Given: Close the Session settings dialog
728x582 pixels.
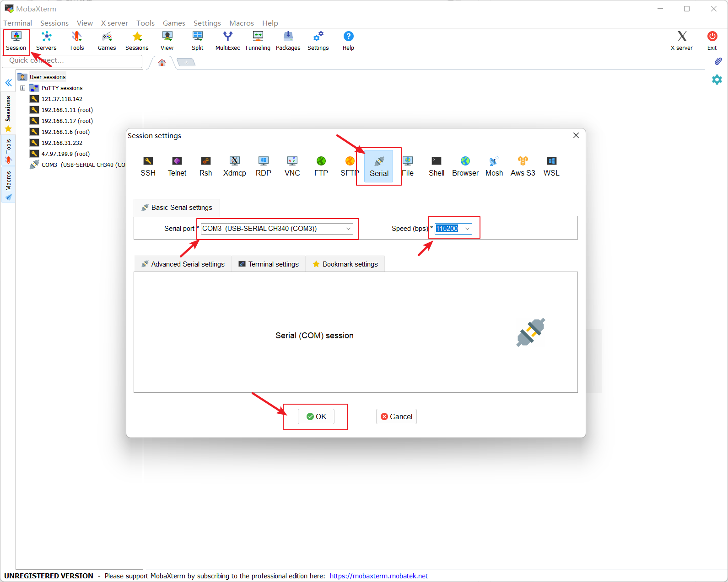Looking at the screenshot, I should 576,135.
